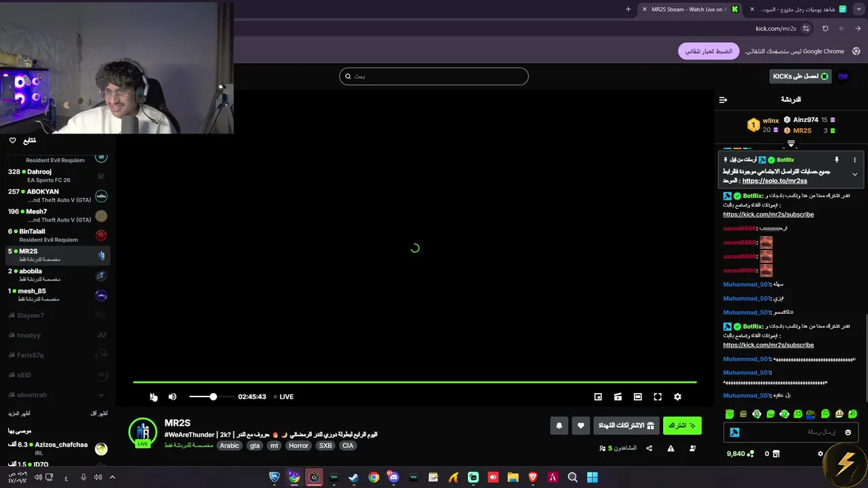Switch to the MR2S Stream browser tab
The width and height of the screenshot is (868, 488).
688,9
